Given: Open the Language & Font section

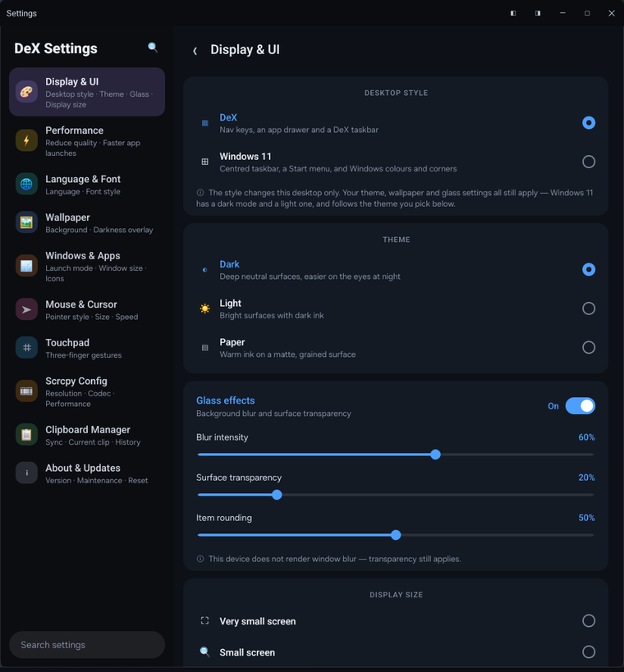Looking at the screenshot, I should pos(87,185).
